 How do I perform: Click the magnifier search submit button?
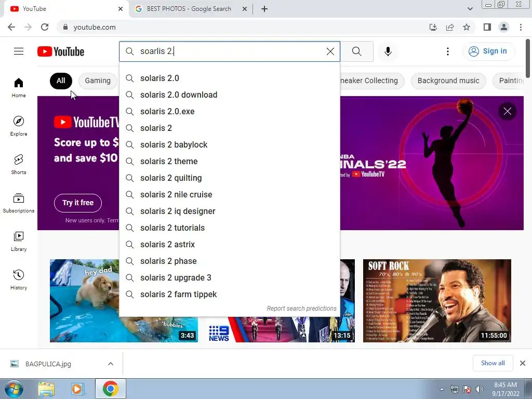(x=356, y=51)
